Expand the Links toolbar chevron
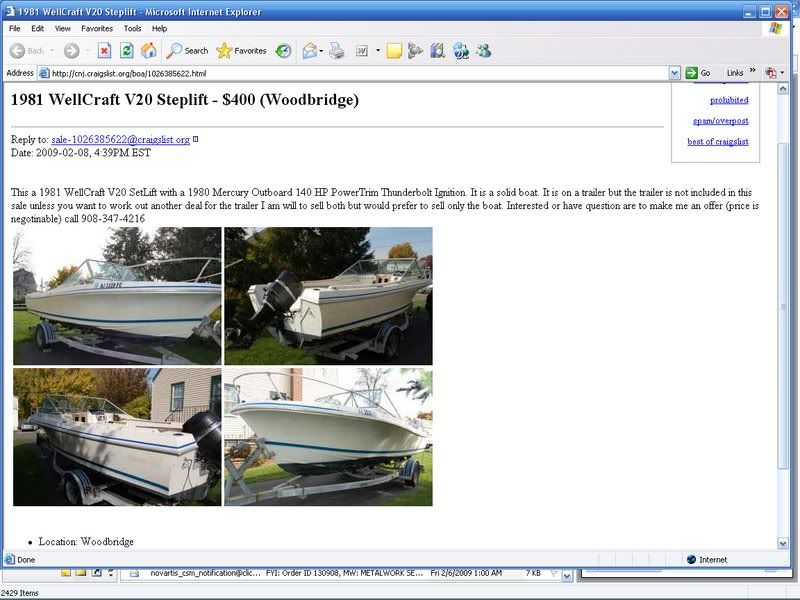Image resolution: width=800 pixels, height=600 pixels. coord(753,70)
